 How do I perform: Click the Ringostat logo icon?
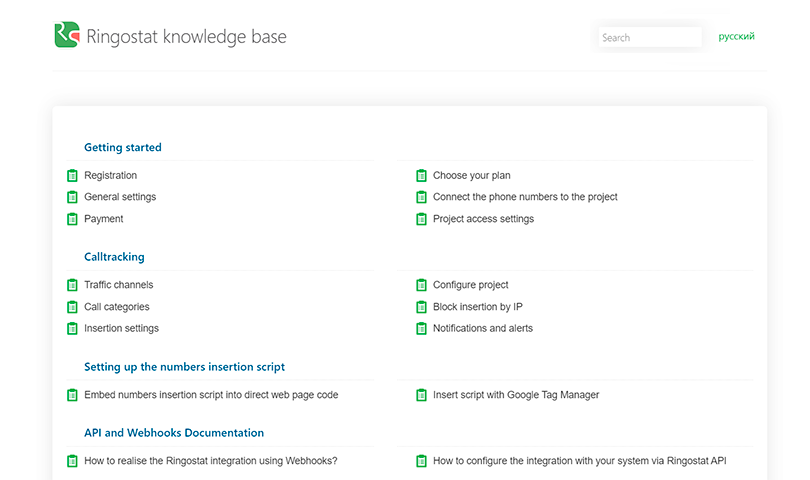coord(67,35)
